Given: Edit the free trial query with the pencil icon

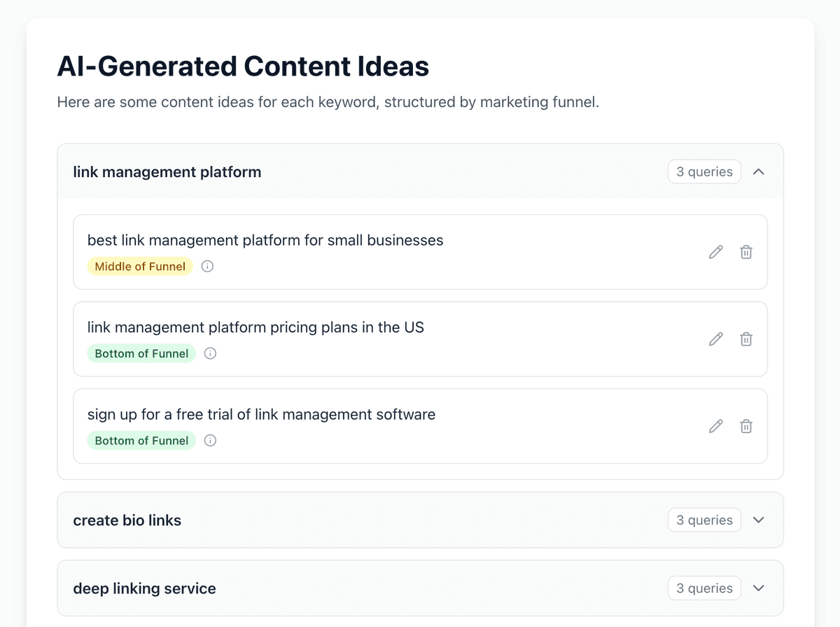Looking at the screenshot, I should point(715,425).
